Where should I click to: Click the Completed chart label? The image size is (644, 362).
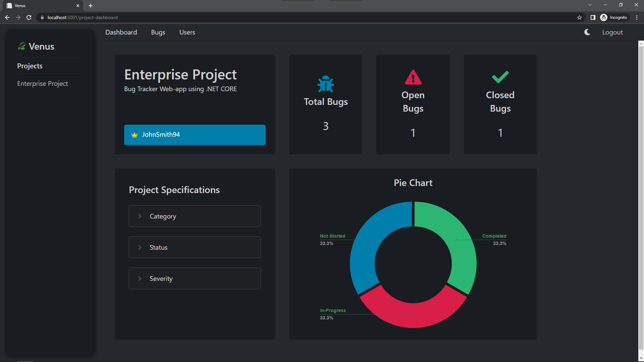pos(494,236)
